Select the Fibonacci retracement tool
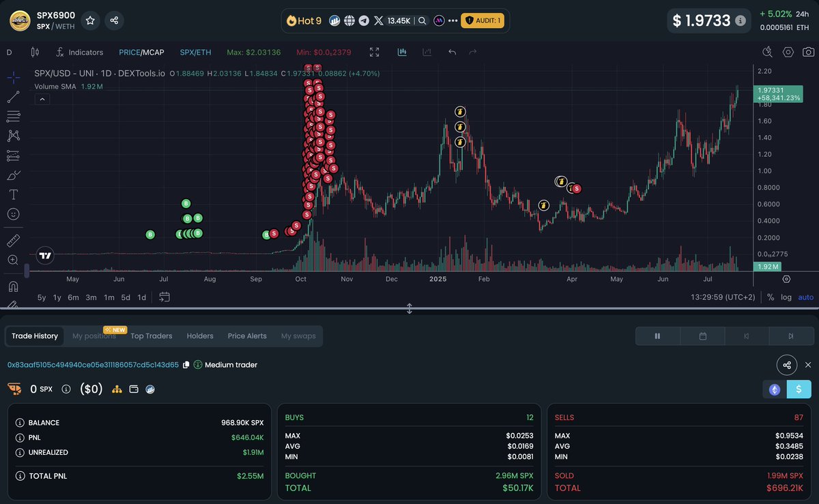The height and width of the screenshot is (504, 819). tap(13, 117)
